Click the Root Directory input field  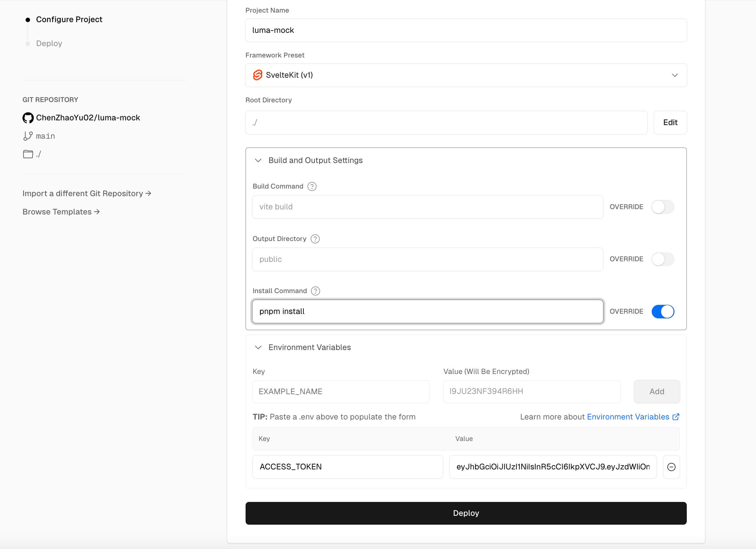click(446, 122)
